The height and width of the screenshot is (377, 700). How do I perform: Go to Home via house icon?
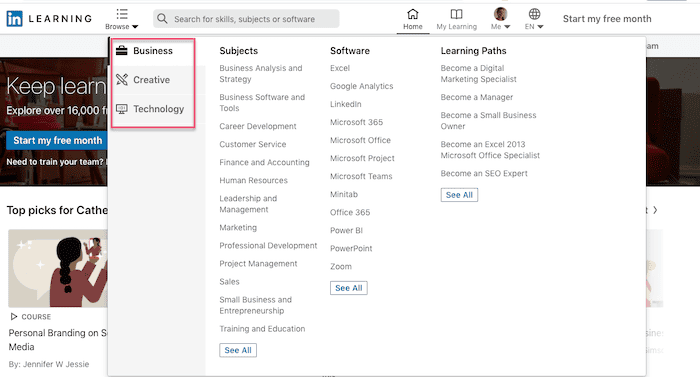click(413, 14)
